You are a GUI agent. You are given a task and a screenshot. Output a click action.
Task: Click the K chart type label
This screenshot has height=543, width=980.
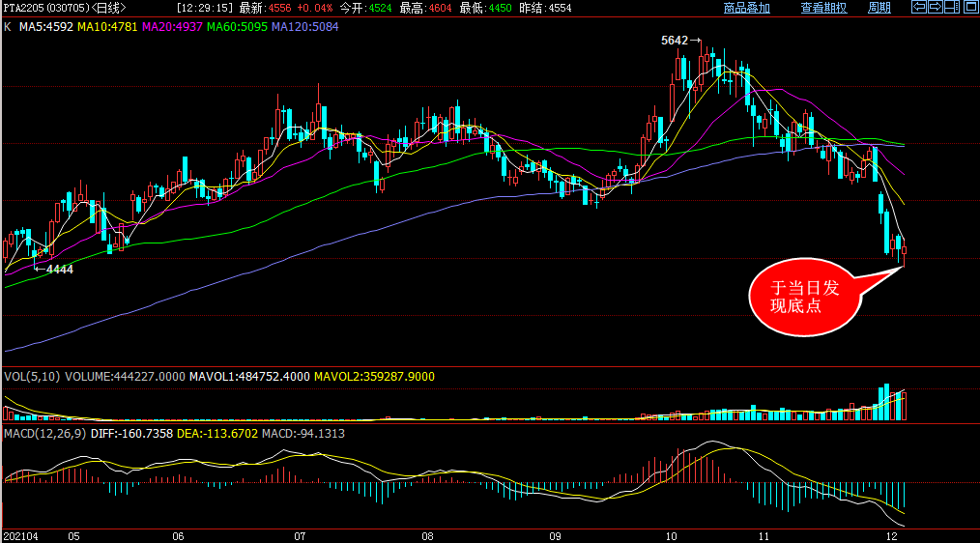[8, 27]
